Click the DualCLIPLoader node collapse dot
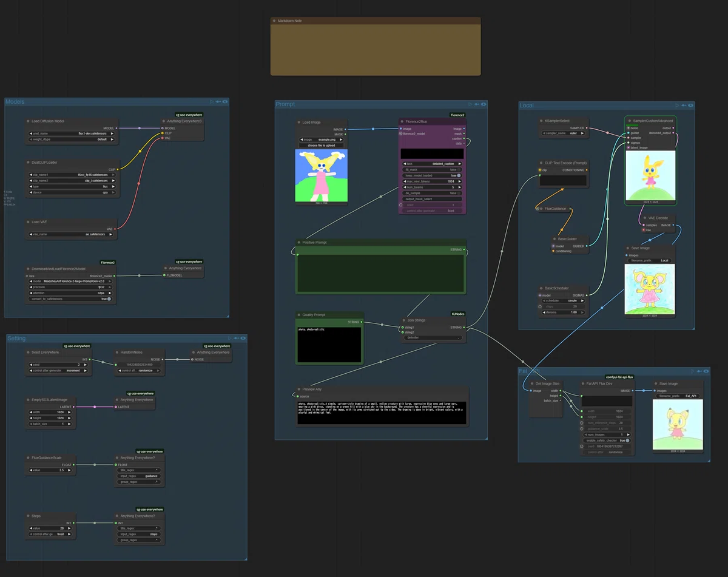Image resolution: width=728 pixels, height=577 pixels. click(x=29, y=163)
